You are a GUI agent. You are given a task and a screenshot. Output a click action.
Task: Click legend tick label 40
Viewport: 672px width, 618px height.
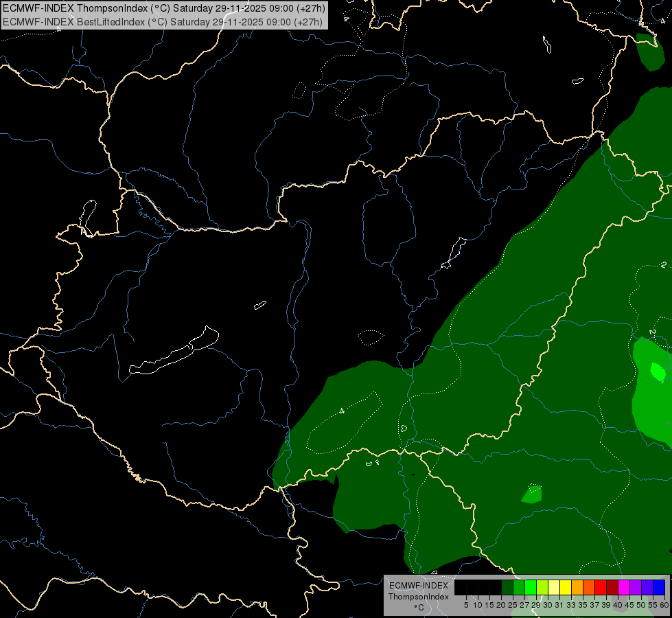[618, 605]
